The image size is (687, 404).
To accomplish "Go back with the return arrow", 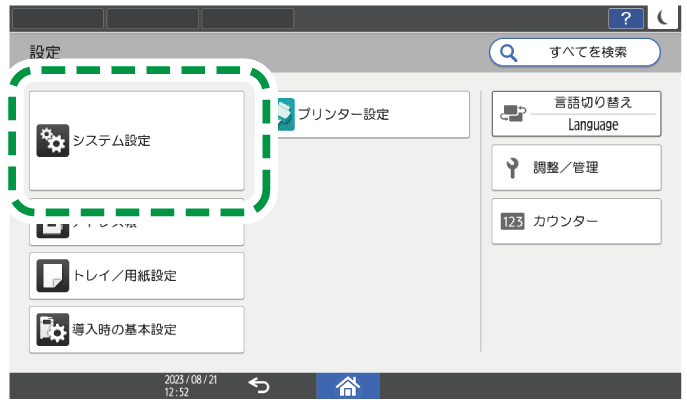I will (259, 386).
